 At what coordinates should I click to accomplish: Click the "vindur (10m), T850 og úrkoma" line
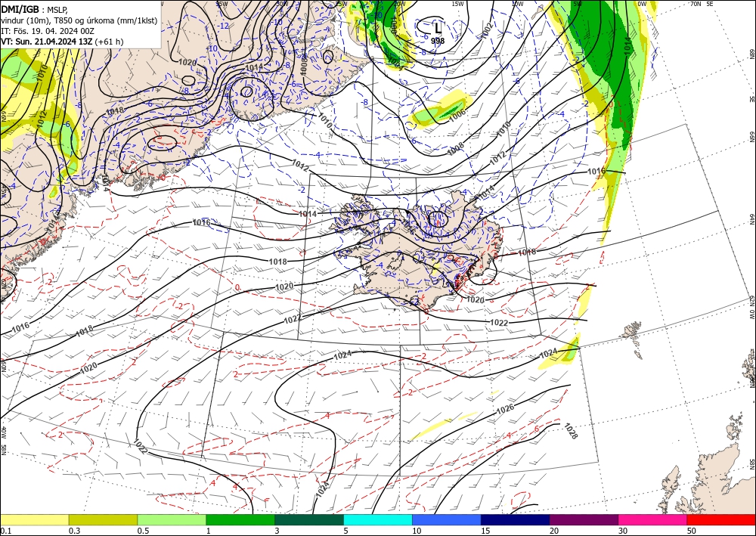[79, 20]
